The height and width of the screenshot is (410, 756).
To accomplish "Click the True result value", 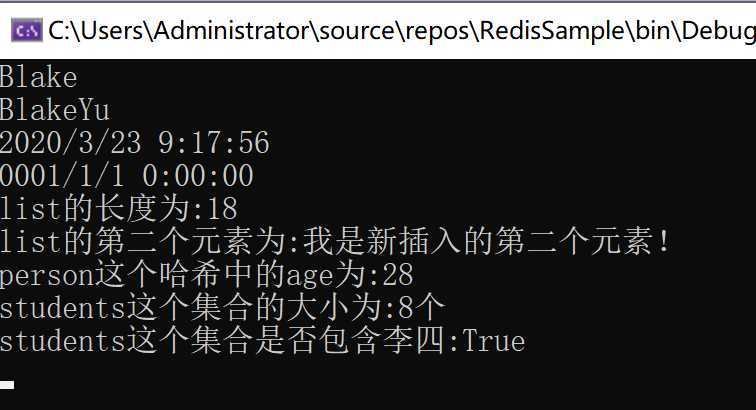I will (x=494, y=341).
